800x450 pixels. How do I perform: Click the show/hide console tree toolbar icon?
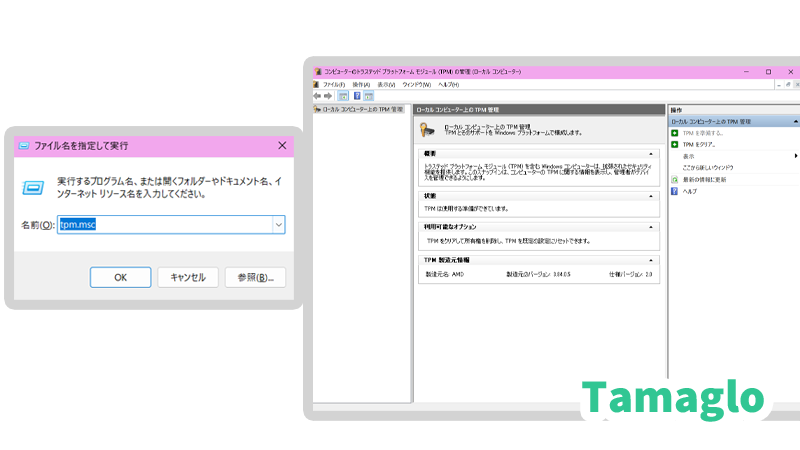343,96
